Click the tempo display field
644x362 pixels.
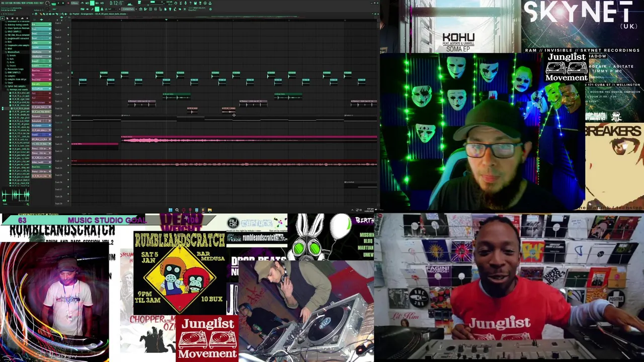point(74,3)
